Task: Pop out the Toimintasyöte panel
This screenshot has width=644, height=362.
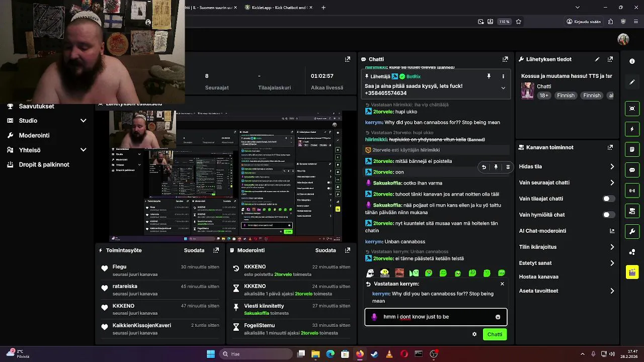Action: tap(216, 250)
